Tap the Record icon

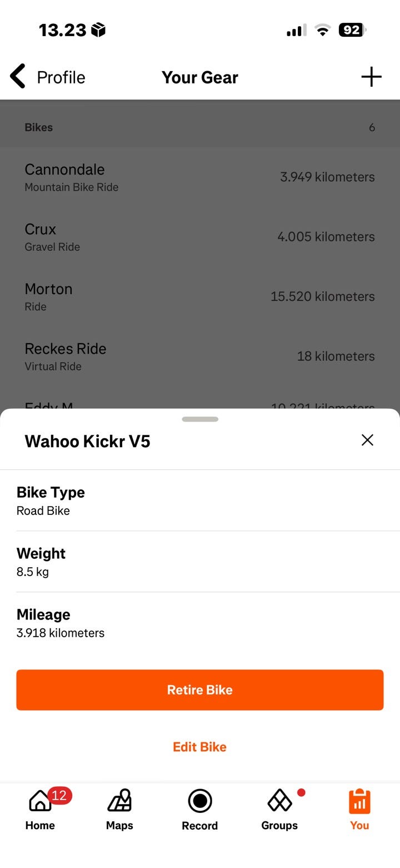tap(200, 801)
